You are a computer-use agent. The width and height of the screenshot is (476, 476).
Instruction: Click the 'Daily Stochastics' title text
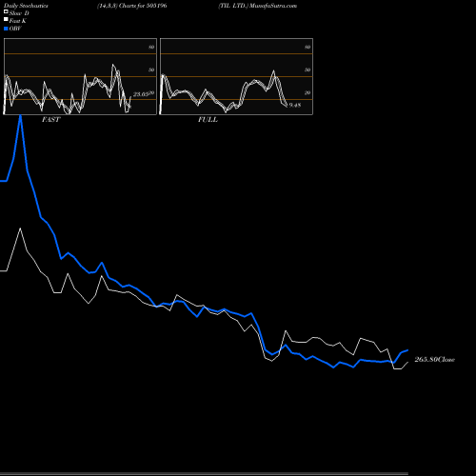tap(26, 6)
